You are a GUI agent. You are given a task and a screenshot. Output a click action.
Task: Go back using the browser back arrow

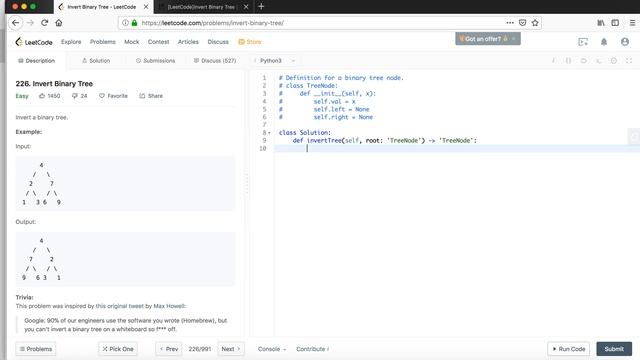click(16, 23)
